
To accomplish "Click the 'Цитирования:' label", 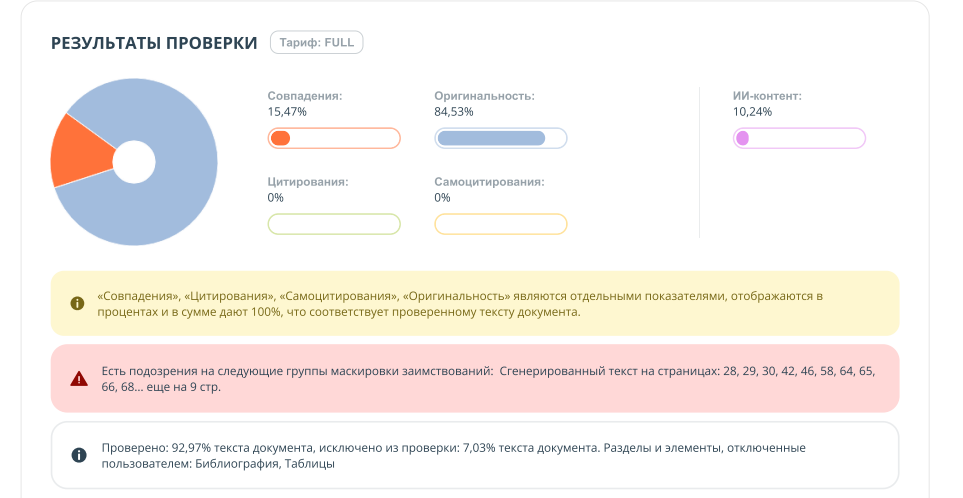I will (x=308, y=182).
